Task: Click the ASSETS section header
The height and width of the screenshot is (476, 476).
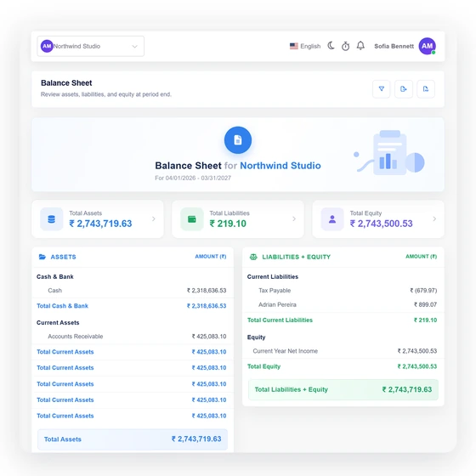Action: (63, 257)
